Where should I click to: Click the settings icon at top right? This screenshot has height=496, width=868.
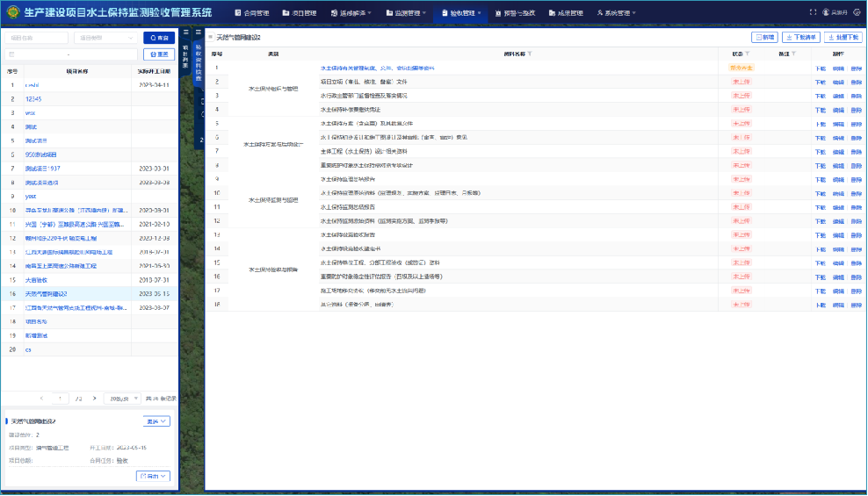pos(857,13)
